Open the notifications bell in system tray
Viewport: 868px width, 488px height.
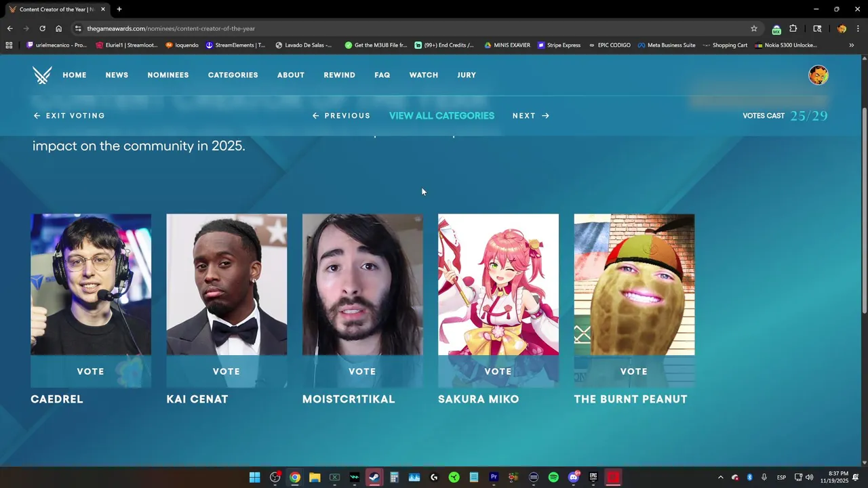856,477
